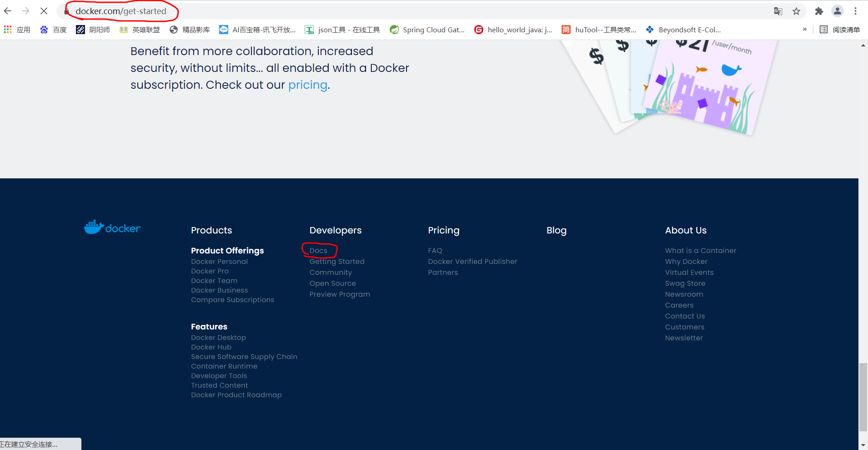Image resolution: width=868 pixels, height=450 pixels.
Task: Open the 应用 apps bookmark
Action: click(x=17, y=30)
